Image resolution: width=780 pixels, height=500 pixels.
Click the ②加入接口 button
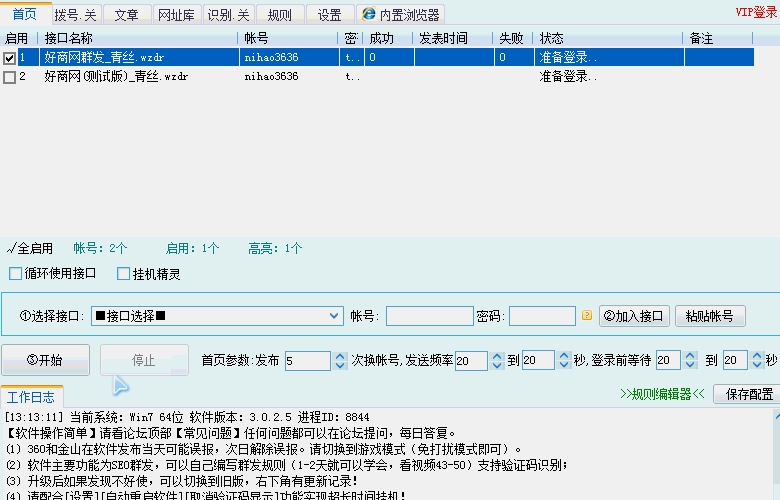pyautogui.click(x=633, y=316)
